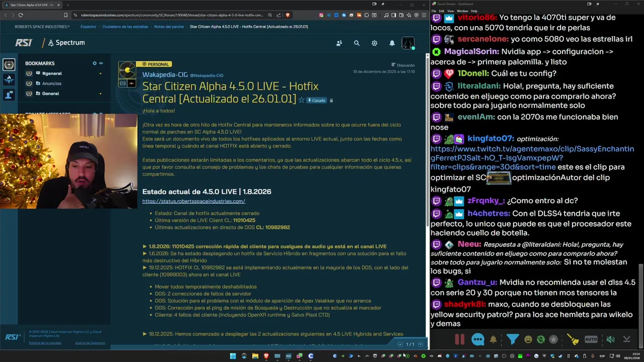Toggle the green donation icon
644x362 pixels.
tap(540, 339)
